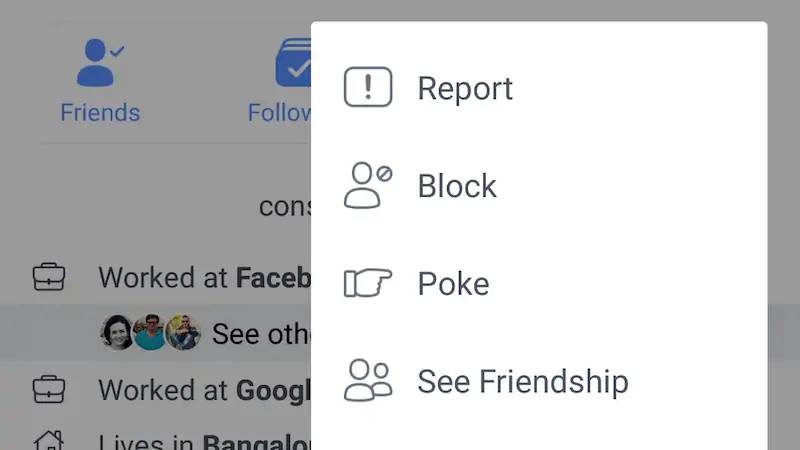This screenshot has height=450, width=800.
Task: Choose the Block menu entry text
Action: pos(457,186)
